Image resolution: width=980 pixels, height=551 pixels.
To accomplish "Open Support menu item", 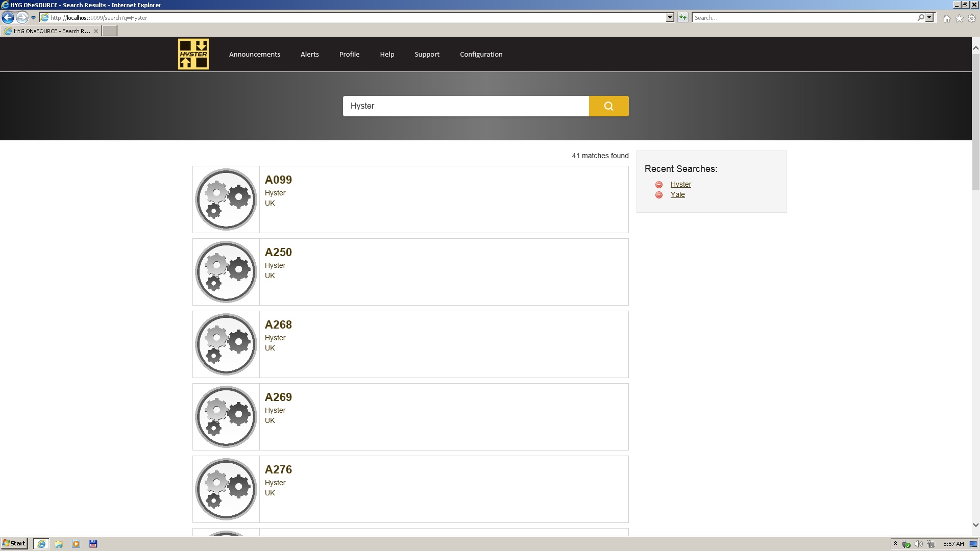I will pos(427,54).
